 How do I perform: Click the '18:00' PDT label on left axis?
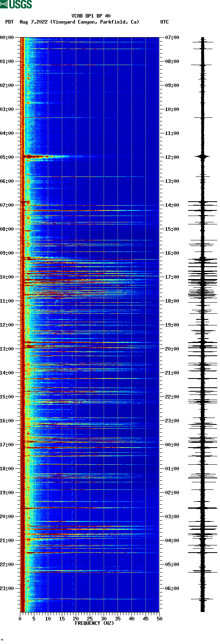point(7,469)
